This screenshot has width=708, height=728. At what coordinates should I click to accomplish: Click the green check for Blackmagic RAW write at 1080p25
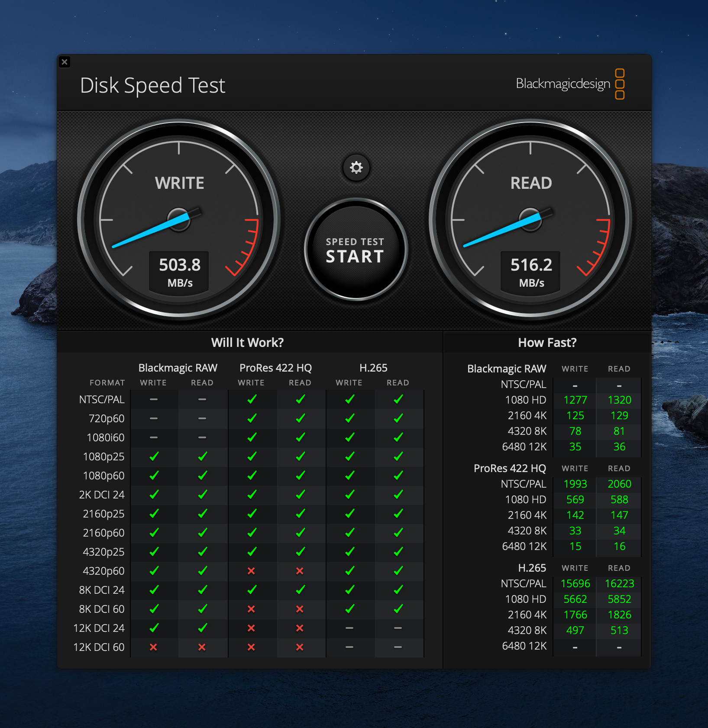[x=154, y=456]
